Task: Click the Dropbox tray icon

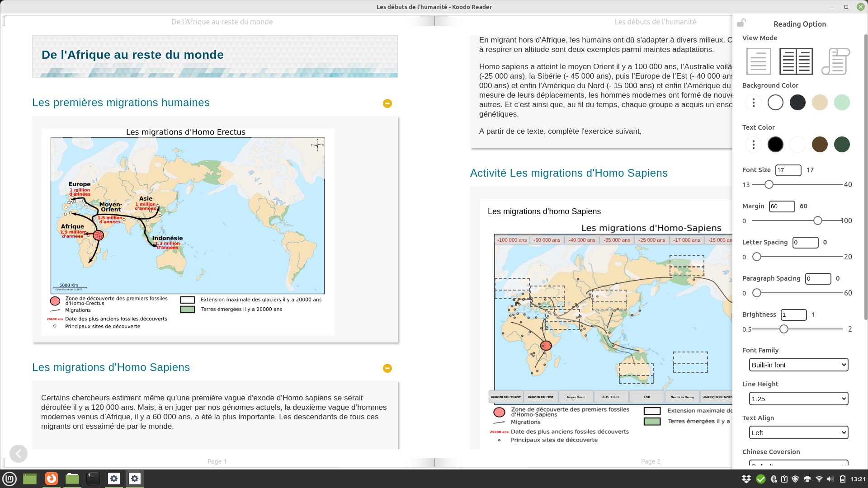Action: [x=746, y=479]
